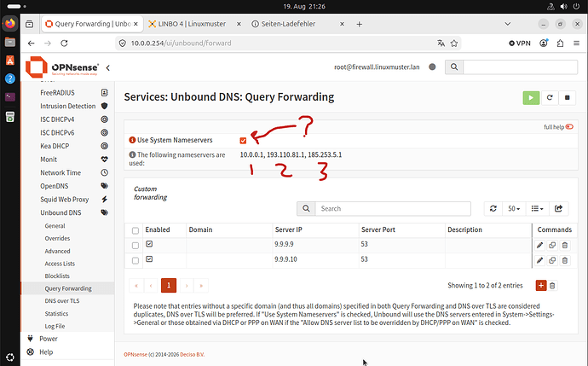Add a new forwarding entry with plus button
The height and width of the screenshot is (366, 588).
pos(541,285)
